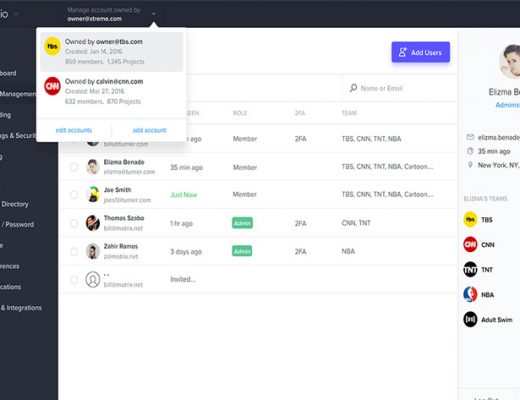The height and width of the screenshot is (400, 520).
Task: Click the TBS logo in account dropdown
Action: coord(52,46)
